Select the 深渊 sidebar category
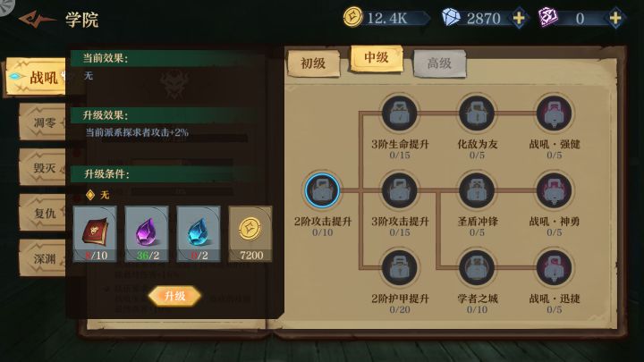This screenshot has width=644, height=362. click(43, 258)
